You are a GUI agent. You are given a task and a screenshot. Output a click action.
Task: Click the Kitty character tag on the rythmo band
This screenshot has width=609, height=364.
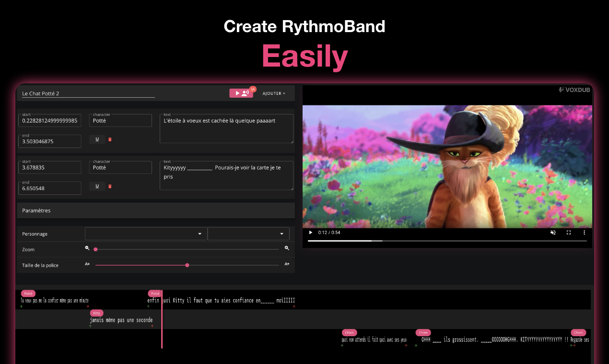coord(97,313)
